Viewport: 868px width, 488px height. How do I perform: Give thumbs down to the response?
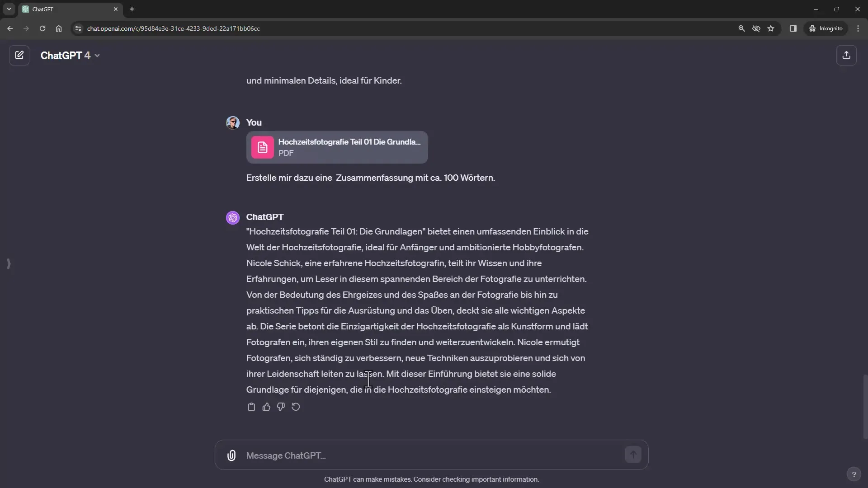[x=281, y=407]
